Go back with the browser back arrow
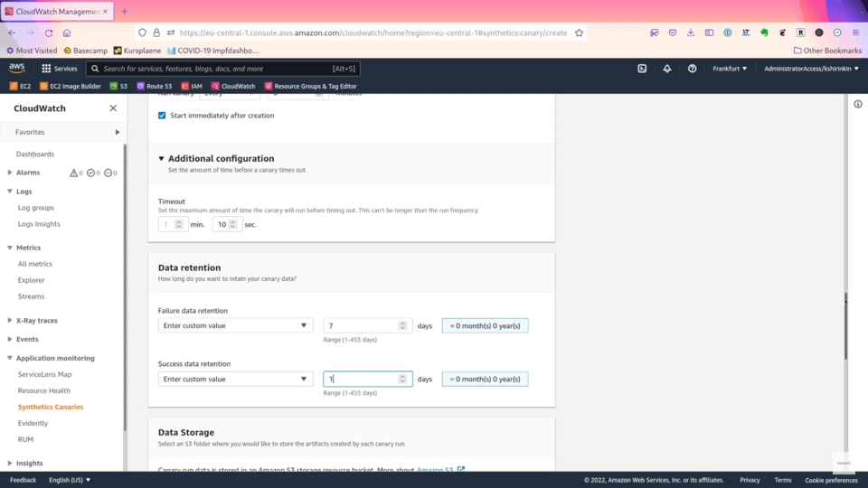 point(12,33)
